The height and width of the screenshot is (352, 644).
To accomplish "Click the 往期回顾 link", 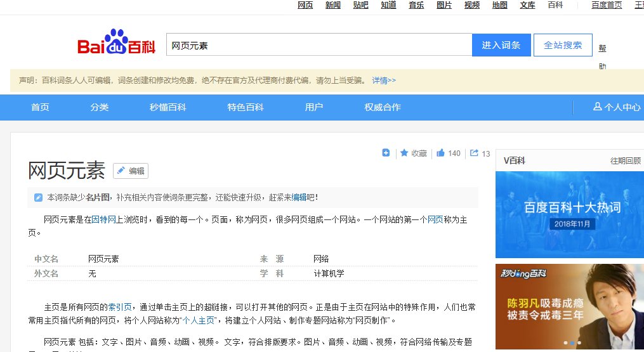I will coord(625,160).
